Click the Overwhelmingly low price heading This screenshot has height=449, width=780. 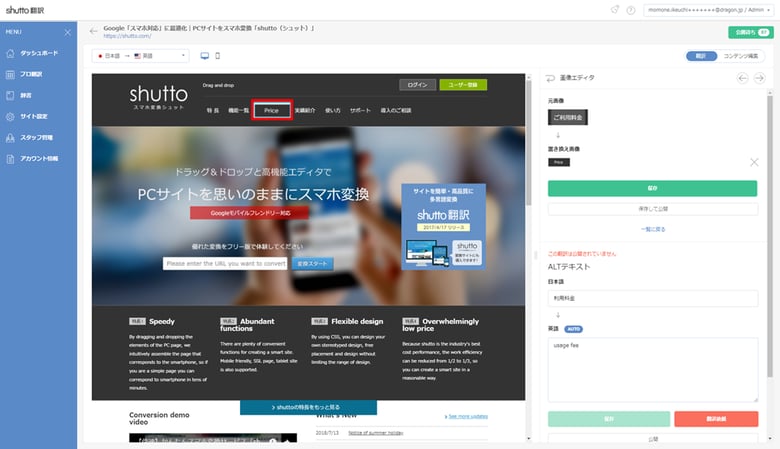pyautogui.click(x=441, y=325)
